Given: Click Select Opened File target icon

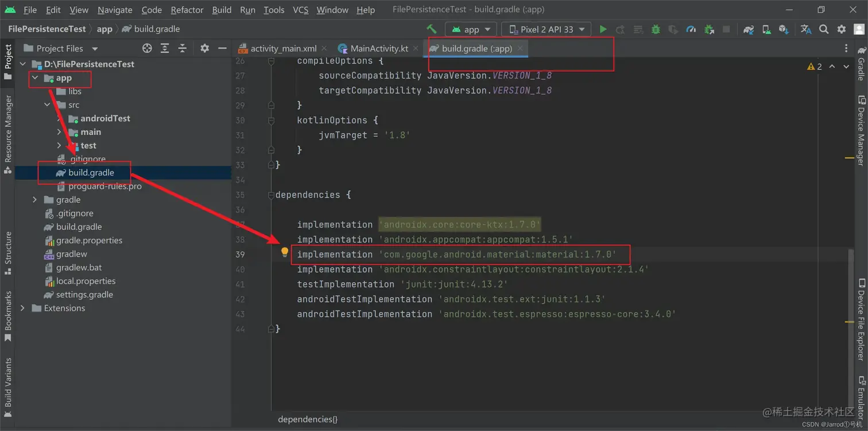Looking at the screenshot, I should pyautogui.click(x=147, y=48).
